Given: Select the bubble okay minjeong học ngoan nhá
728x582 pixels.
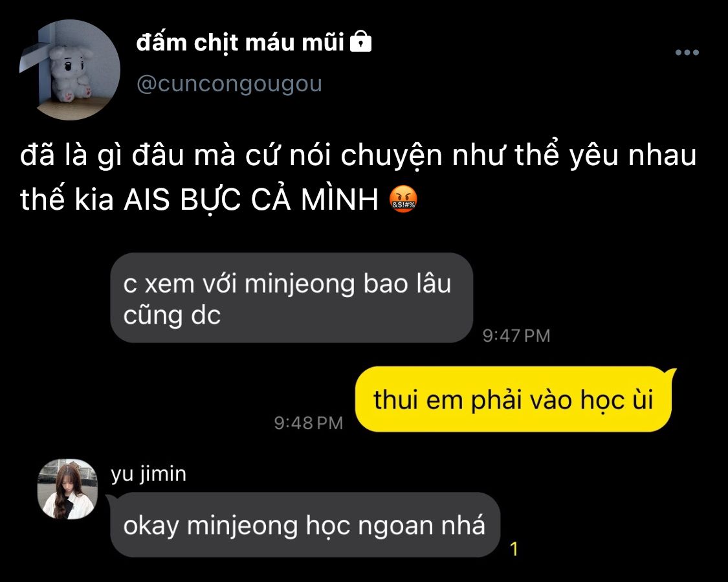Looking at the screenshot, I should [305, 525].
